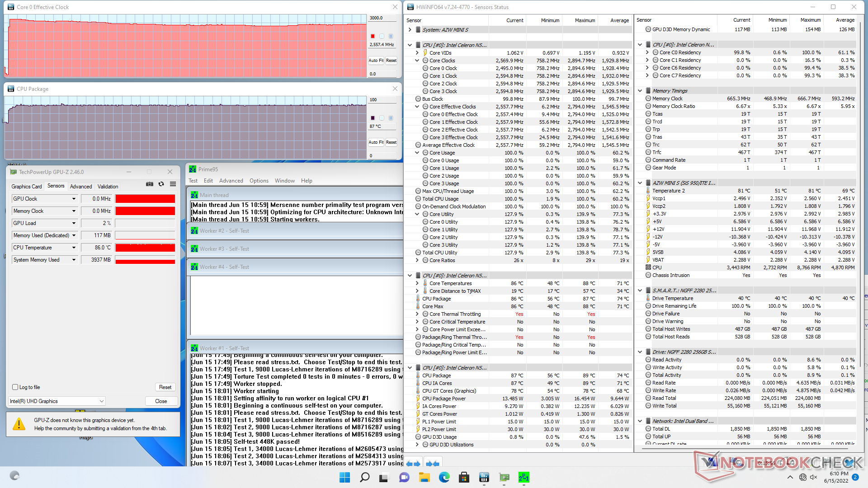Expand the System: AZW MINI S group
This screenshot has width=868, height=488.
[410, 30]
